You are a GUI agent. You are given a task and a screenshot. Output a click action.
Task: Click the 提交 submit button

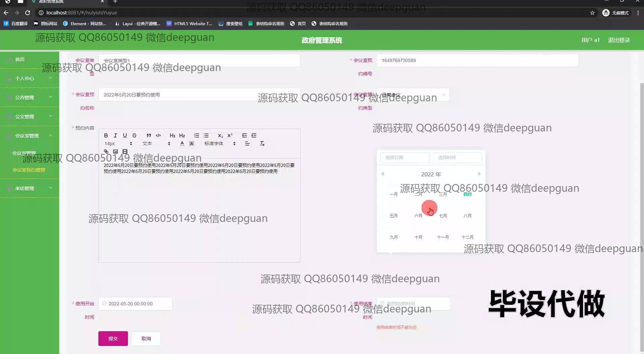pyautogui.click(x=113, y=339)
